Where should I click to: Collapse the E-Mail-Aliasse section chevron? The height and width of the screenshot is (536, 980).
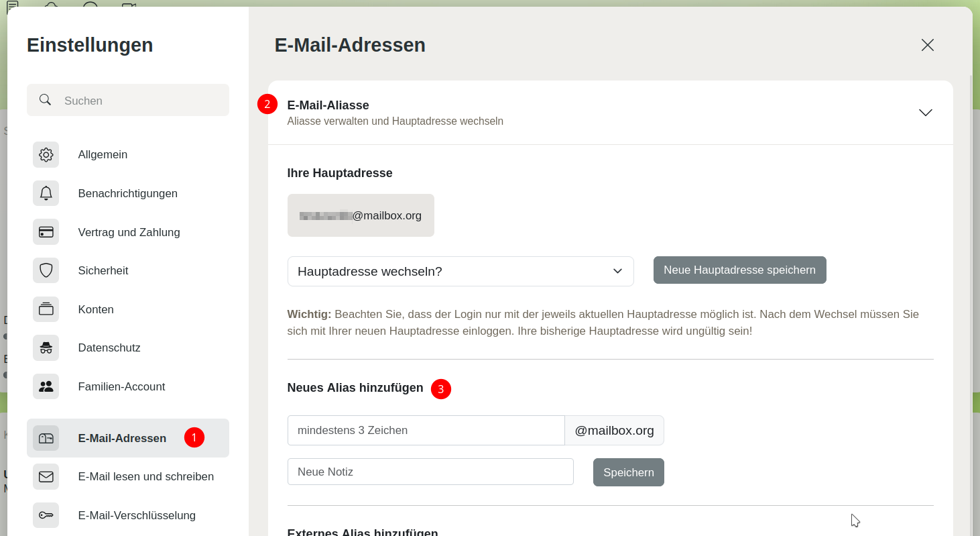(926, 113)
